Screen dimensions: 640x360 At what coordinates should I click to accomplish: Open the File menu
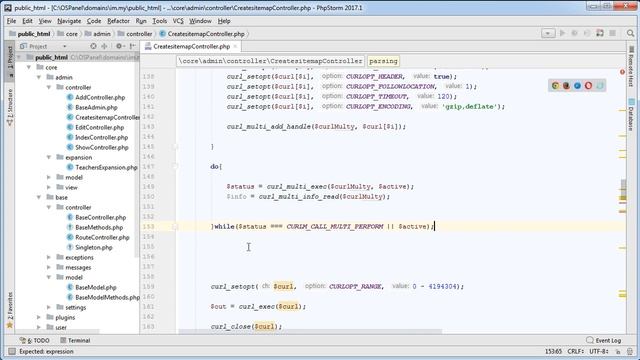point(11,21)
